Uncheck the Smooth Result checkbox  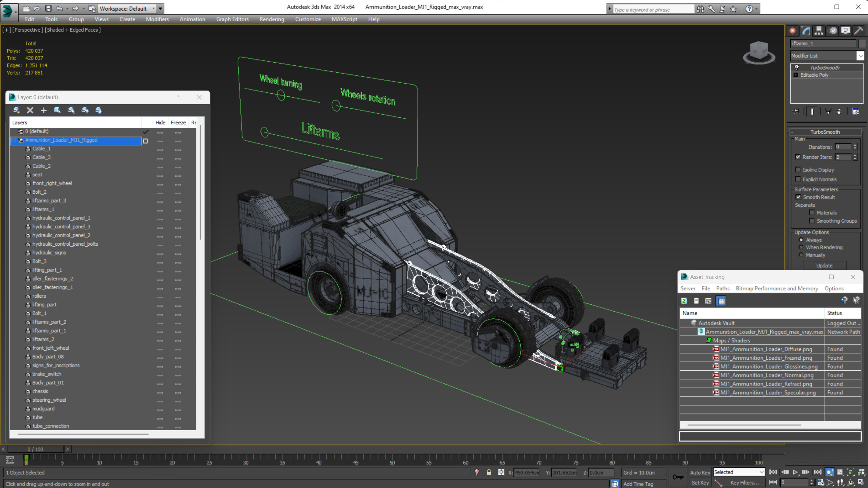tap(798, 197)
